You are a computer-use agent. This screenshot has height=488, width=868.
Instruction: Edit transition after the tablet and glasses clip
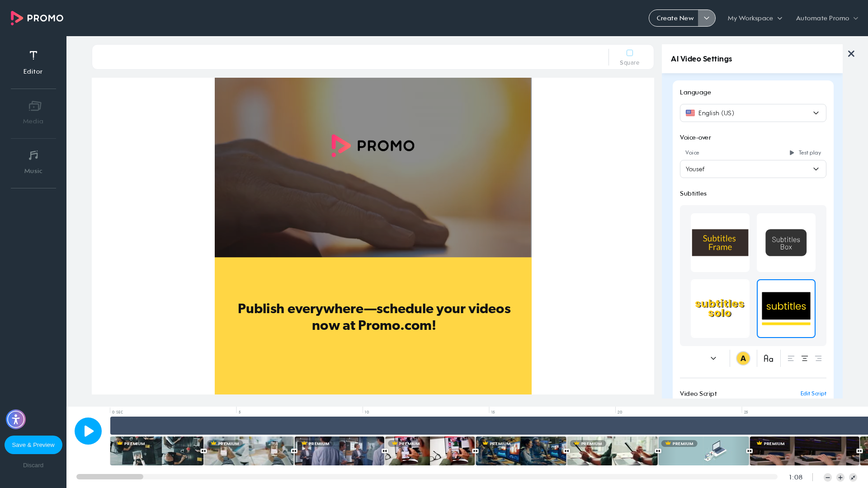coord(476,451)
